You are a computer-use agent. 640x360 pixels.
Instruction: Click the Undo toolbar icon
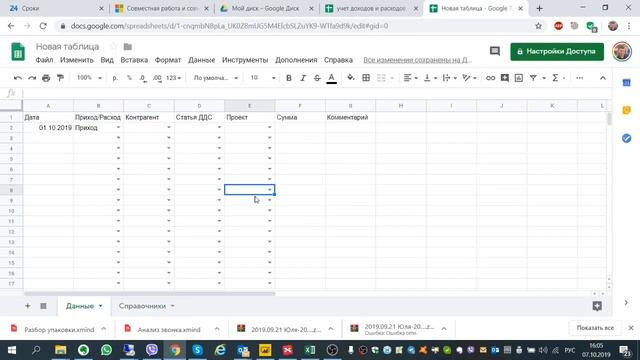[x=18, y=78]
